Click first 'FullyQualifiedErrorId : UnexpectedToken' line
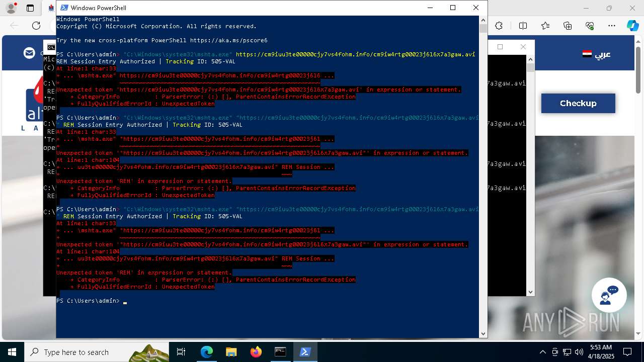Screen dimensions: 644x362 [x=142, y=104]
